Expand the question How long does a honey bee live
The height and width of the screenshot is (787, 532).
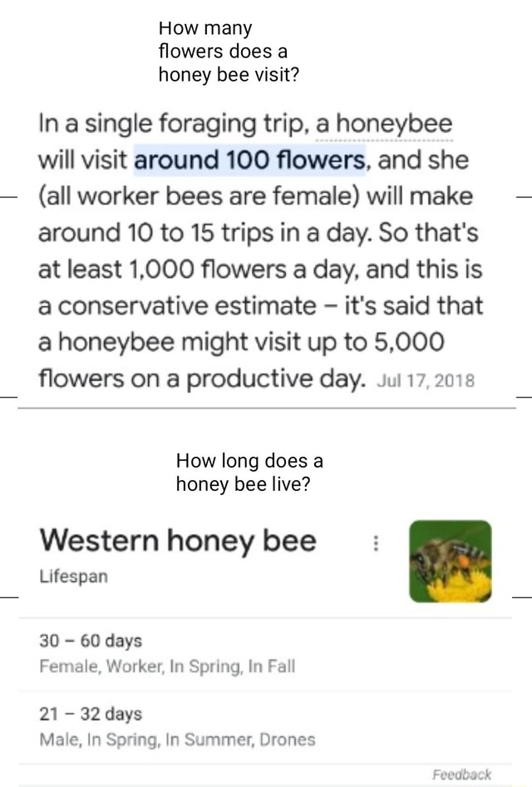(x=249, y=472)
